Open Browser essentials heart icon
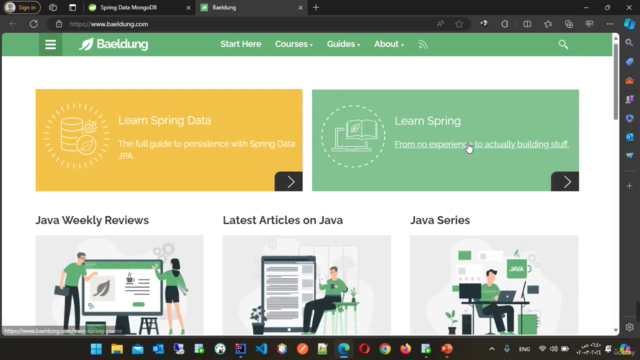This screenshot has height=360, width=640. 589,24
